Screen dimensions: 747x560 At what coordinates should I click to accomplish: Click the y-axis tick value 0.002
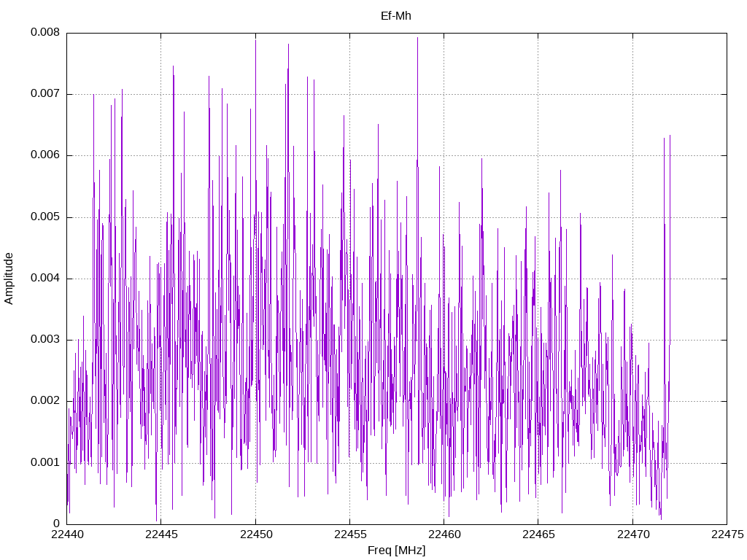coord(45,401)
